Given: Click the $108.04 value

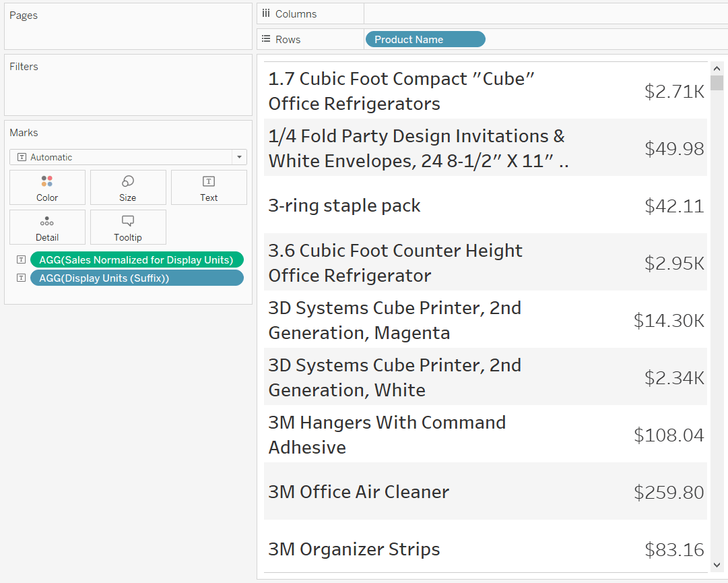Looking at the screenshot, I should 669,435.
